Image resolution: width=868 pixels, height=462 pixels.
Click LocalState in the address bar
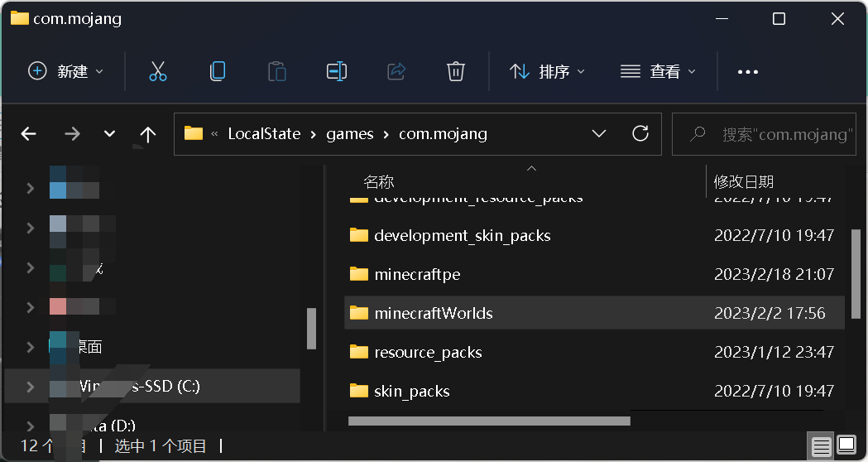(264, 133)
